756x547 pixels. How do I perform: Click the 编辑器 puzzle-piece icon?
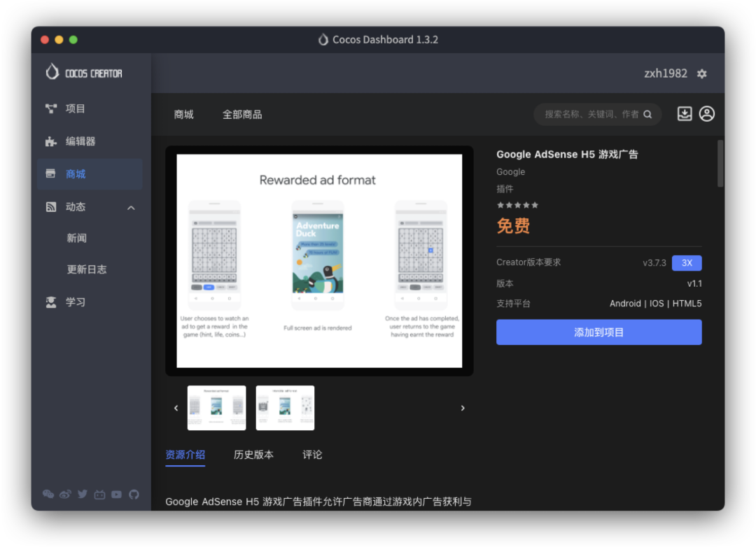(50, 141)
